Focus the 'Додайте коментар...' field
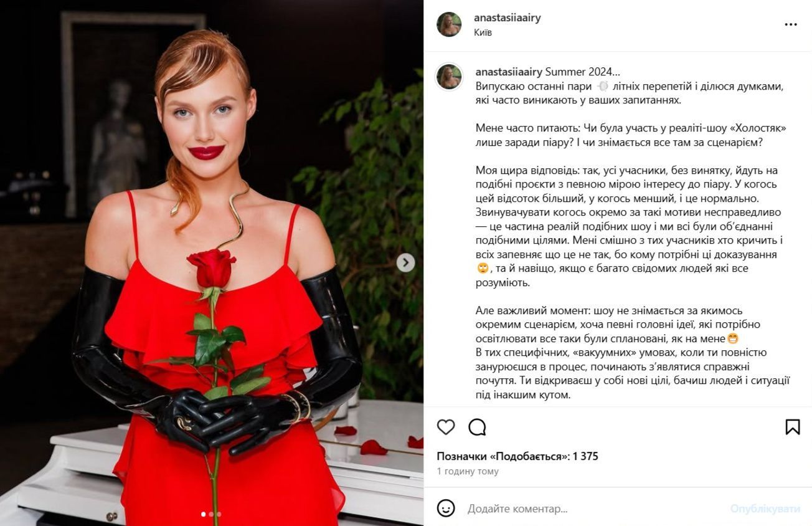812x526 pixels. [x=595, y=509]
